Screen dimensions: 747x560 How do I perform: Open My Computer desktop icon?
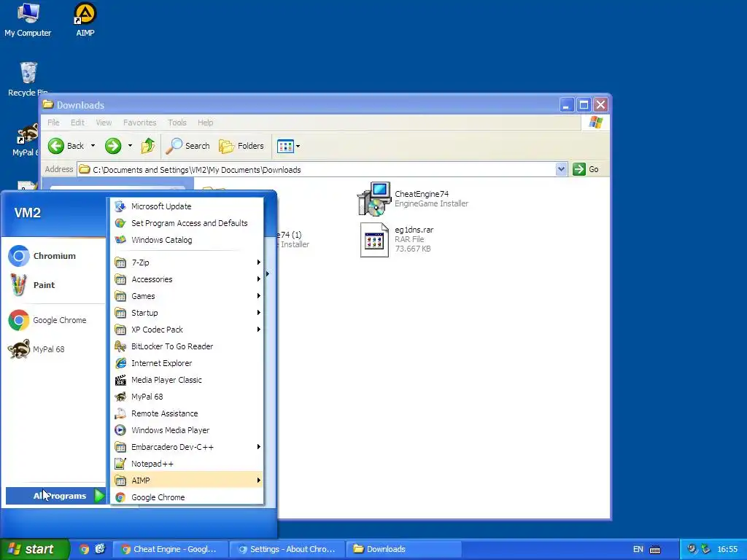tap(28, 20)
